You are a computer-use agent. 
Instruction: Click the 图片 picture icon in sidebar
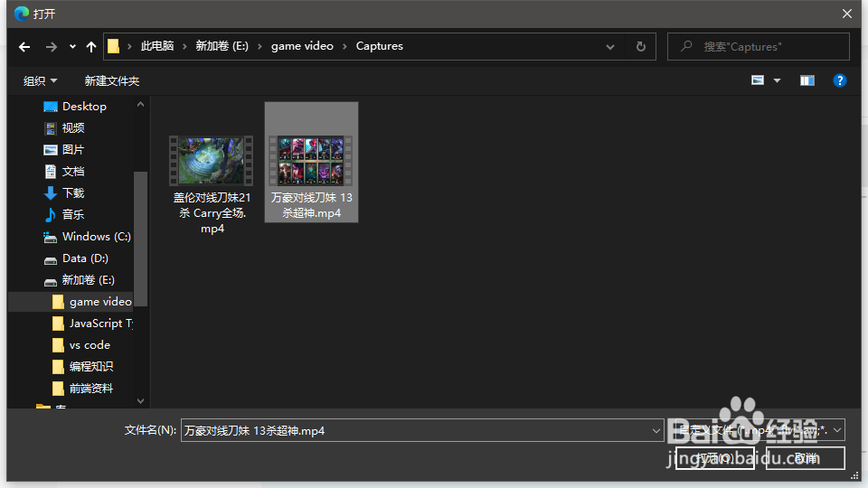point(51,150)
